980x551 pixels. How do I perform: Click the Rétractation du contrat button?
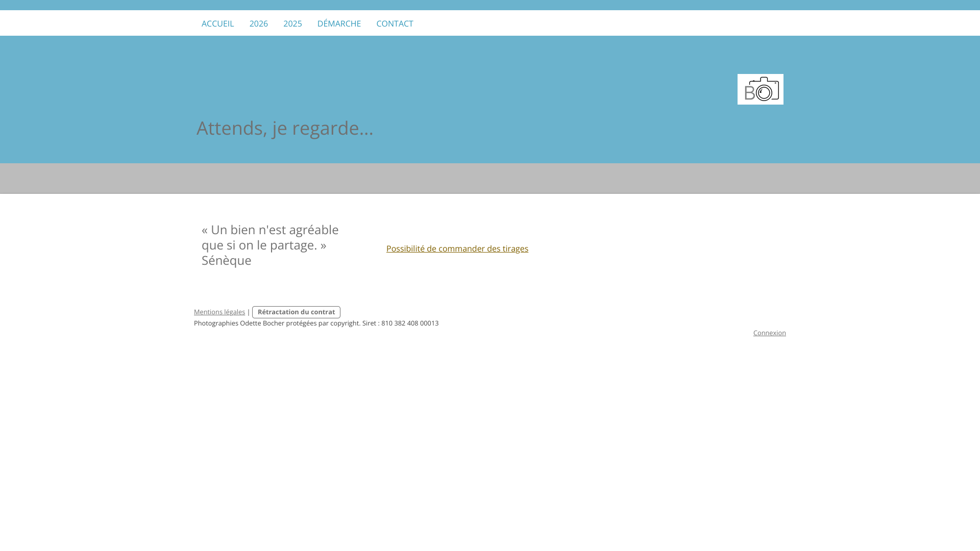296,312
